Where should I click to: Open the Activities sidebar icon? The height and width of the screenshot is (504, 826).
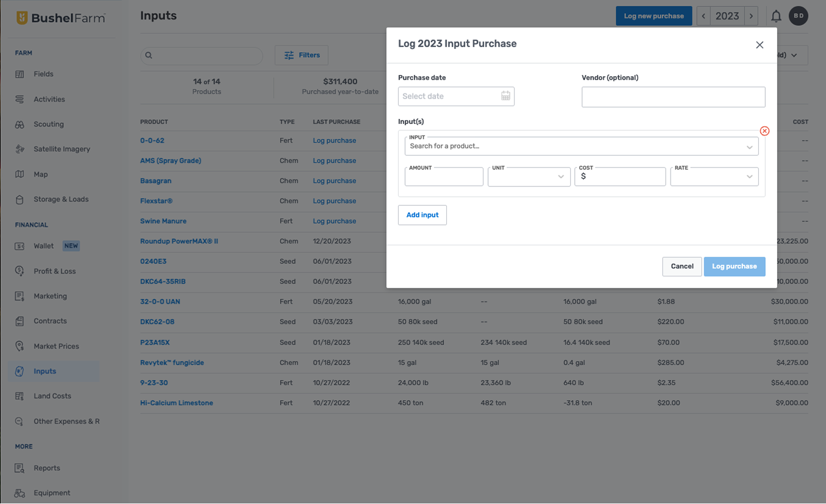click(x=20, y=99)
